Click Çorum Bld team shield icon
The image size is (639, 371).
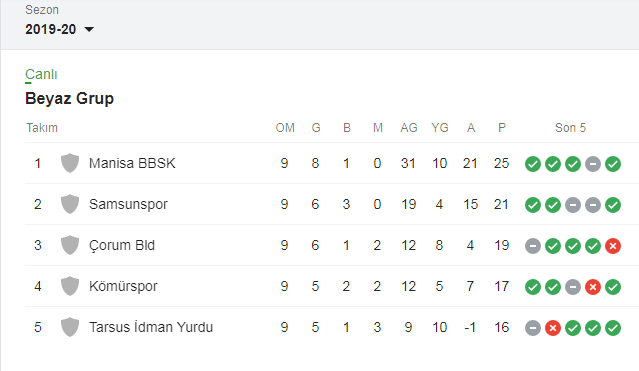(x=70, y=245)
